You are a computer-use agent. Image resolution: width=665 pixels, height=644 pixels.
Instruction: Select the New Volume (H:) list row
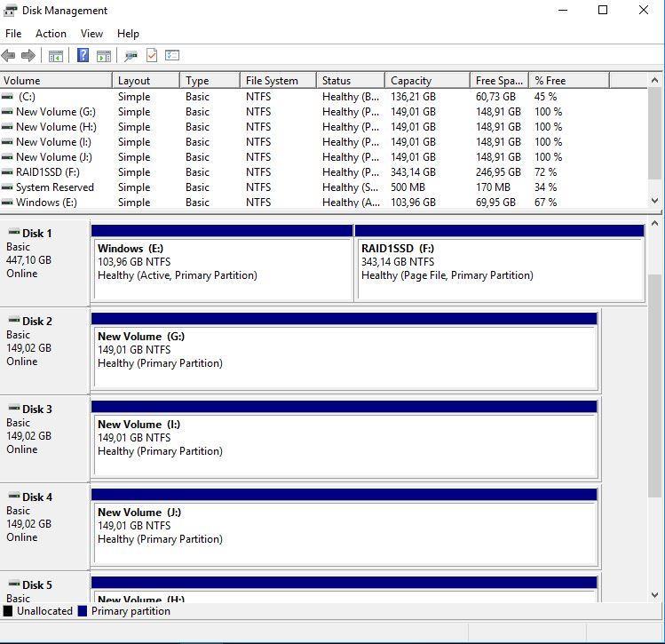[323, 127]
